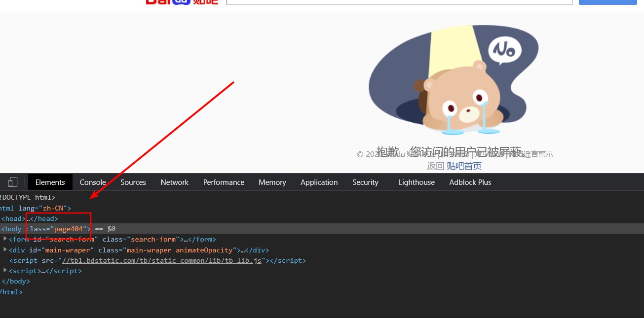Click the main-wraper id attribute value
Image resolution: width=644 pixels, height=318 pixels.
coord(68,250)
